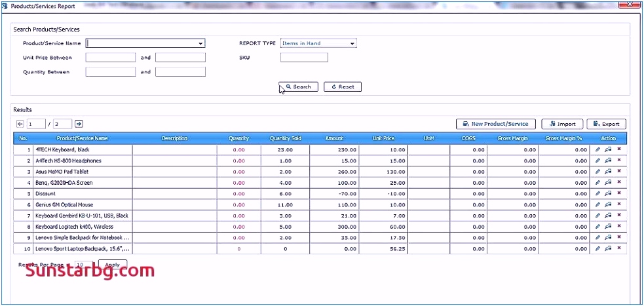Delete the Discount row
The width and height of the screenshot is (644, 306).
pos(619,193)
